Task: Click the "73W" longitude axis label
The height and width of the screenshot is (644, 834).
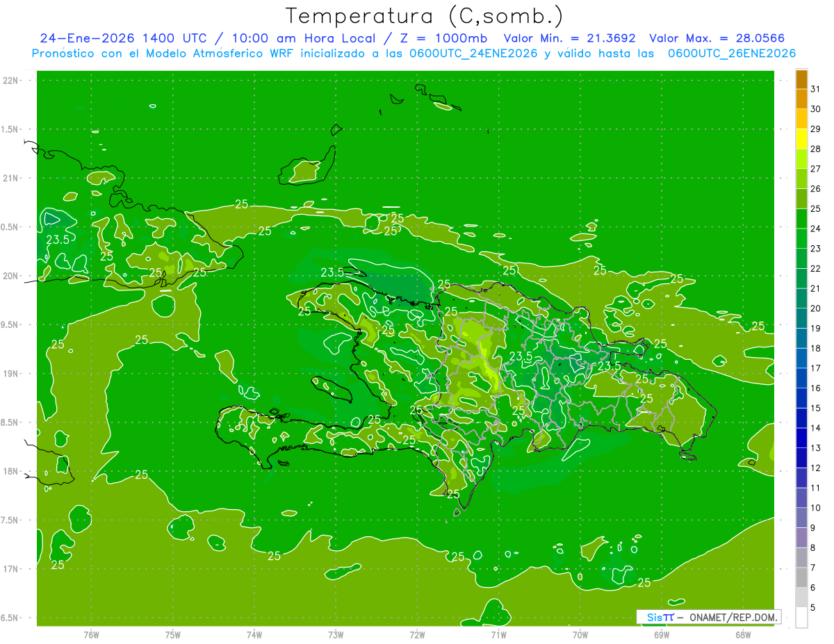Action: (336, 634)
